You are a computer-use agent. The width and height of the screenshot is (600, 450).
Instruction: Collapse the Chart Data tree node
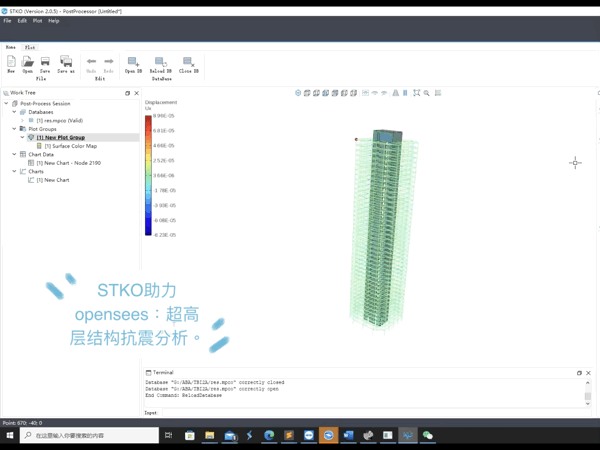14,154
